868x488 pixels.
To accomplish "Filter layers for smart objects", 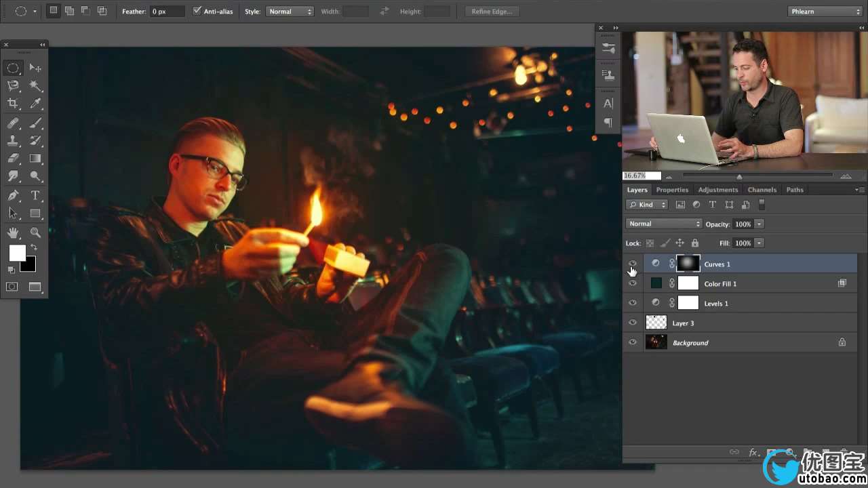I will click(x=745, y=205).
